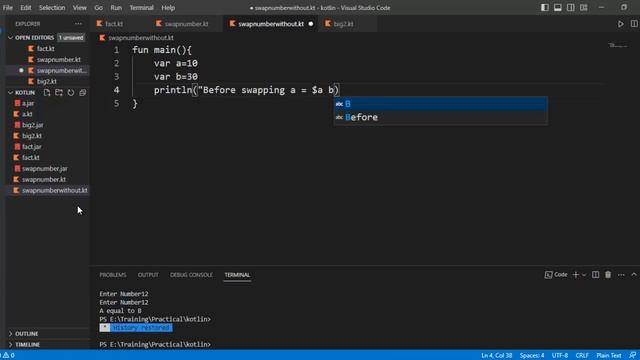
Task: Open terminal panel more actions
Action: point(621,275)
